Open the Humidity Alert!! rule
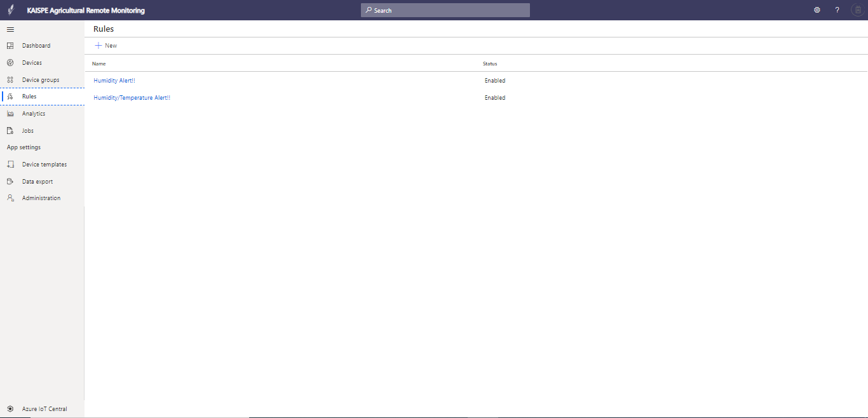Image resolution: width=868 pixels, height=418 pixels. pyautogui.click(x=114, y=81)
